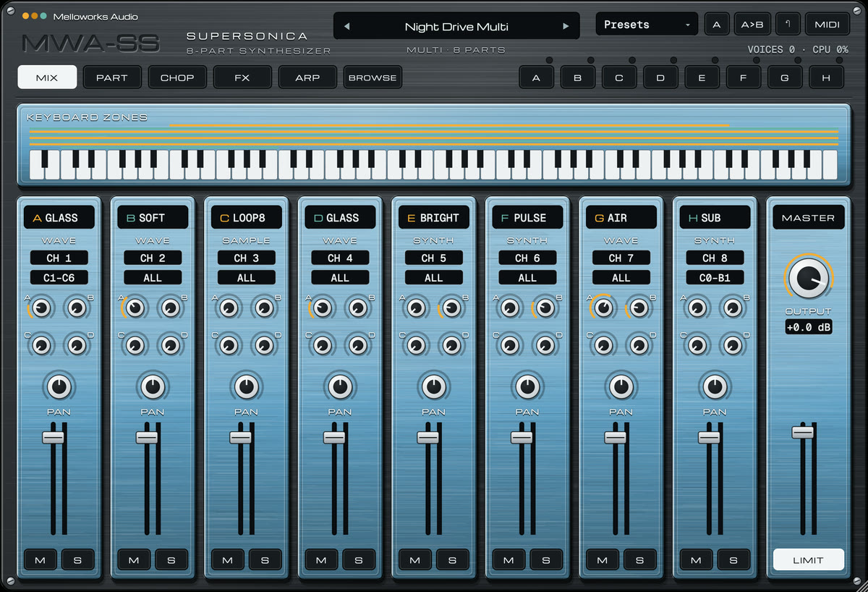Click the E BRIGHT part name label
This screenshot has width=868, height=592.
[434, 217]
